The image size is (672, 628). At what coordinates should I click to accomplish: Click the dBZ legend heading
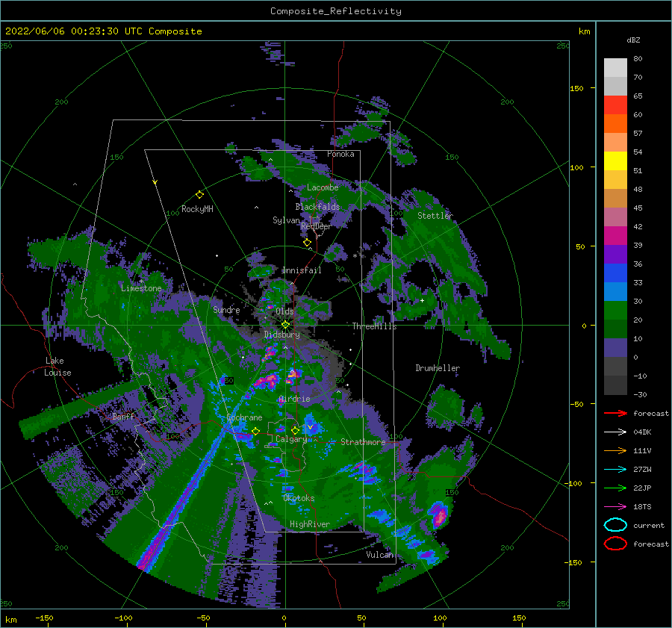[633, 40]
